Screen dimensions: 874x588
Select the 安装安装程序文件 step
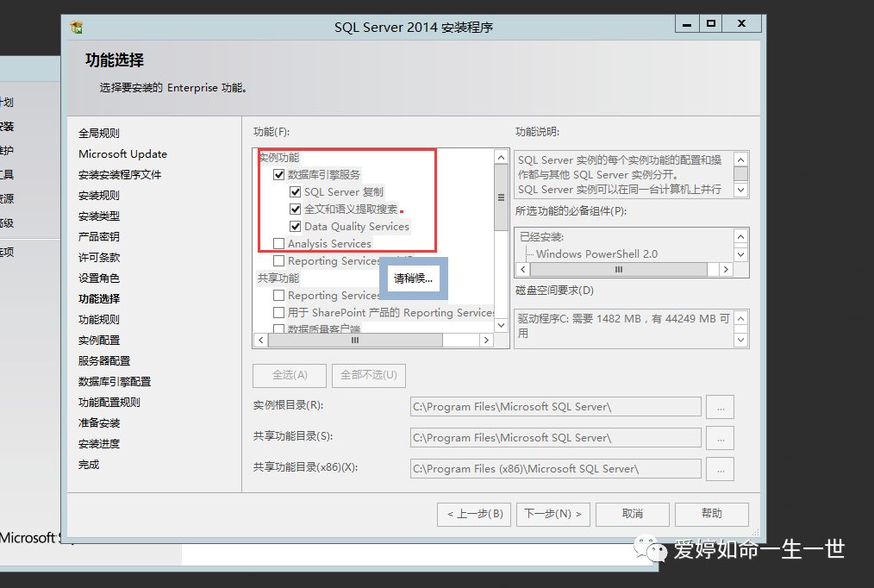120,174
